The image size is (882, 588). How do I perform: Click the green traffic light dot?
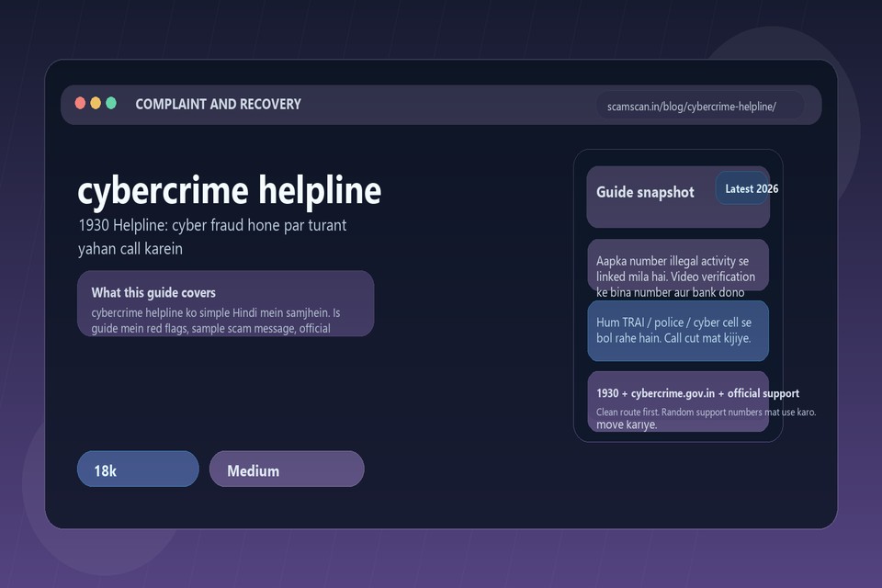[x=111, y=102]
